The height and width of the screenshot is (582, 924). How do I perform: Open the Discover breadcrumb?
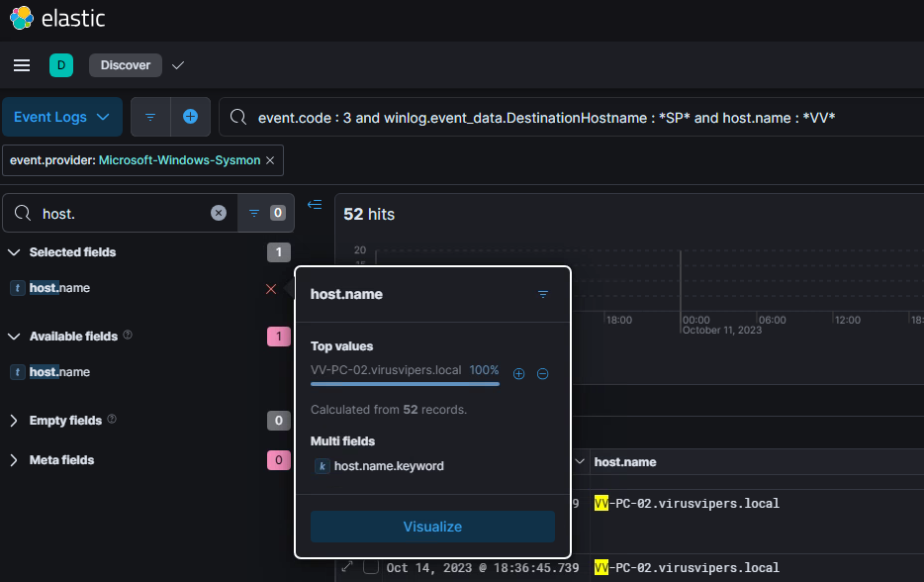coord(126,65)
